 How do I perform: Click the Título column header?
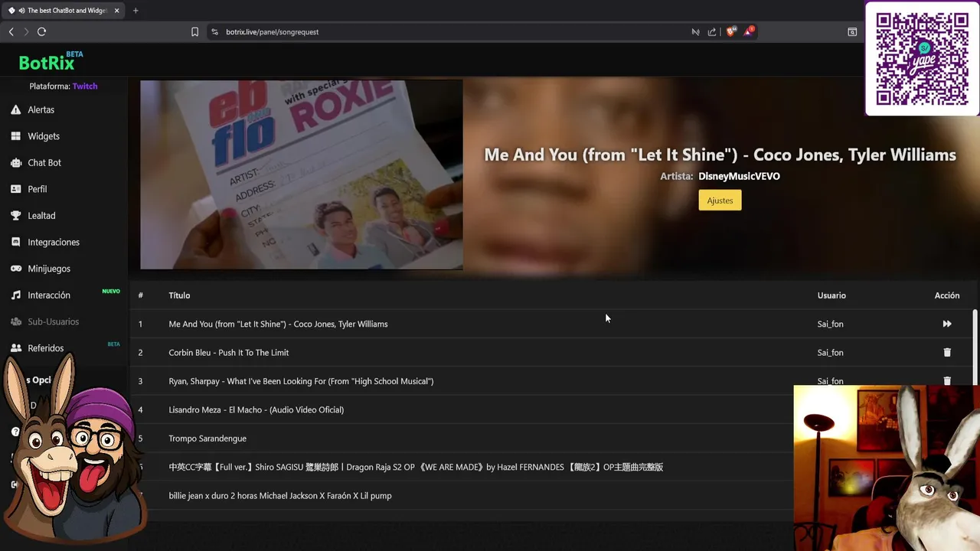(x=179, y=295)
